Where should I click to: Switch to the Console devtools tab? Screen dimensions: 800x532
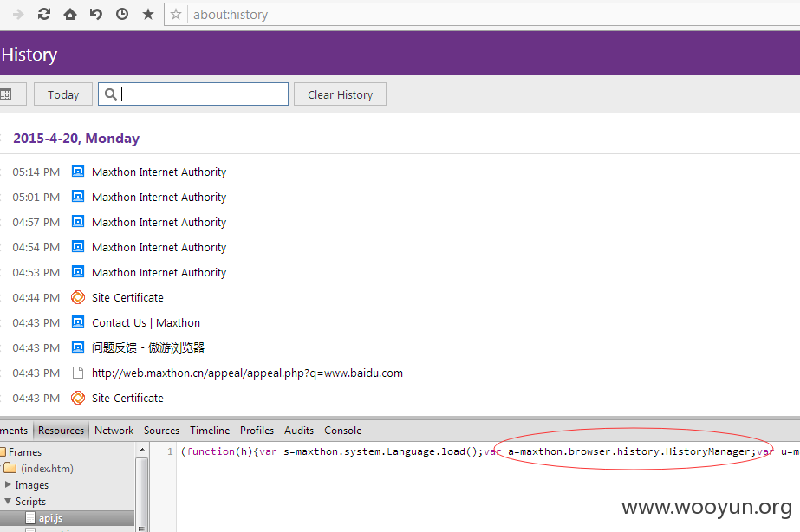pos(343,431)
